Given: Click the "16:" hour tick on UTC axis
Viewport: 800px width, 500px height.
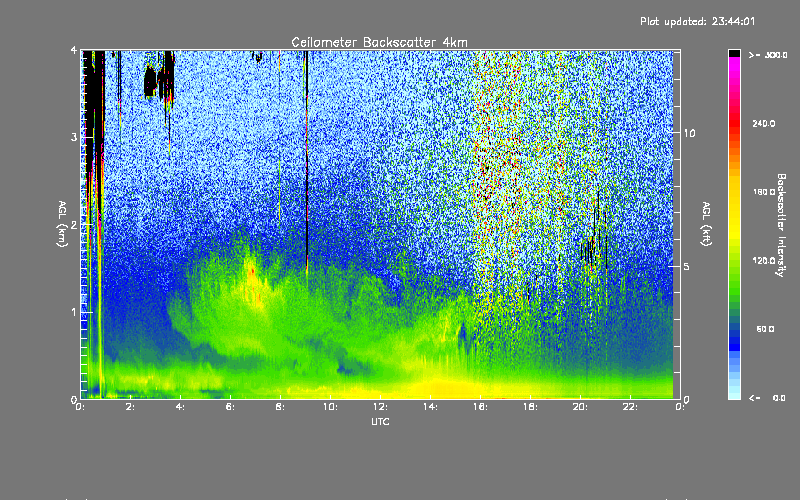Looking at the screenshot, I should 480,407.
